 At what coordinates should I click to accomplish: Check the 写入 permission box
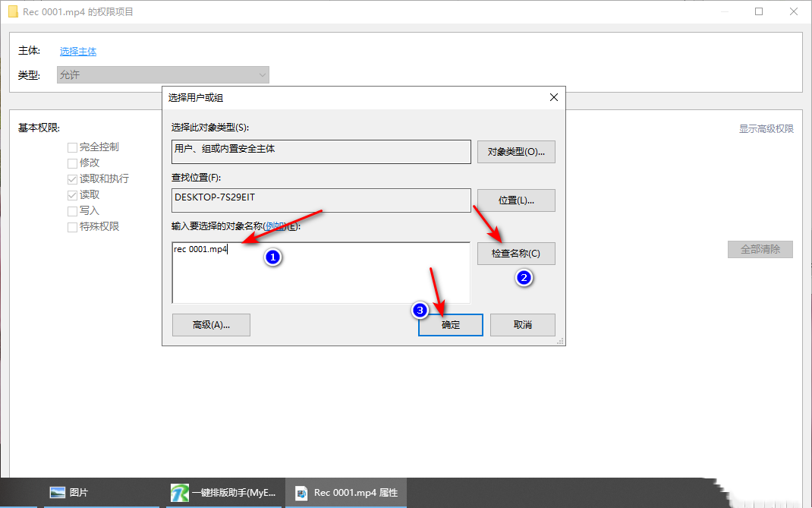click(73, 212)
